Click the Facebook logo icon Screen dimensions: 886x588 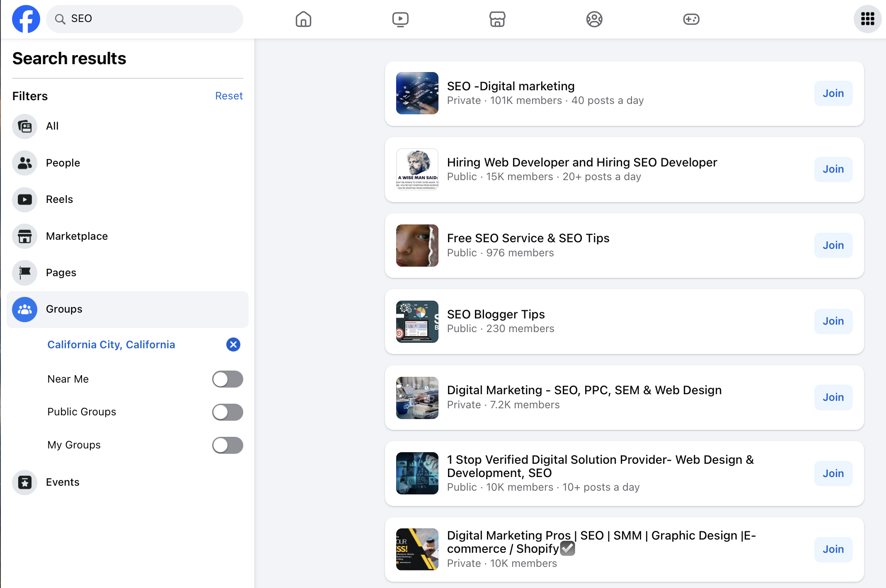[x=26, y=19]
